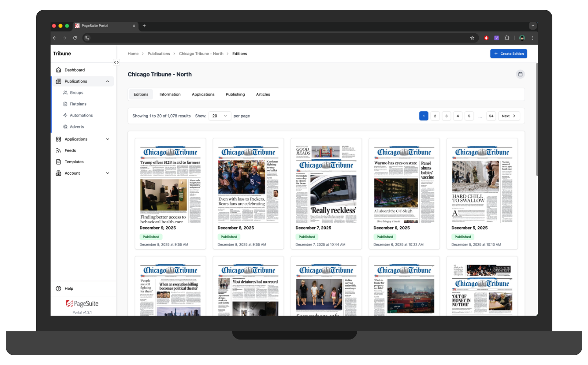588x365 pixels.
Task: Go to the Next results page
Action: coord(509,116)
